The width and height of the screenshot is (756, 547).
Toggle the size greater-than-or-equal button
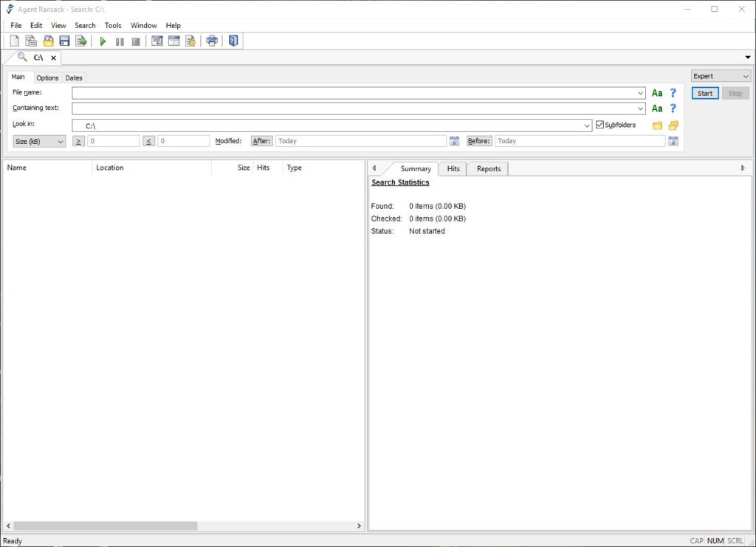tap(78, 141)
